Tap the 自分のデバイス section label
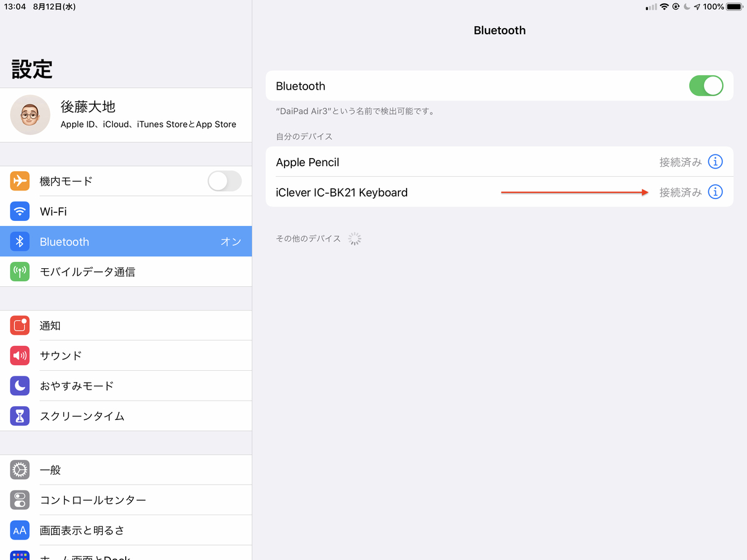The image size is (747, 560). (304, 136)
